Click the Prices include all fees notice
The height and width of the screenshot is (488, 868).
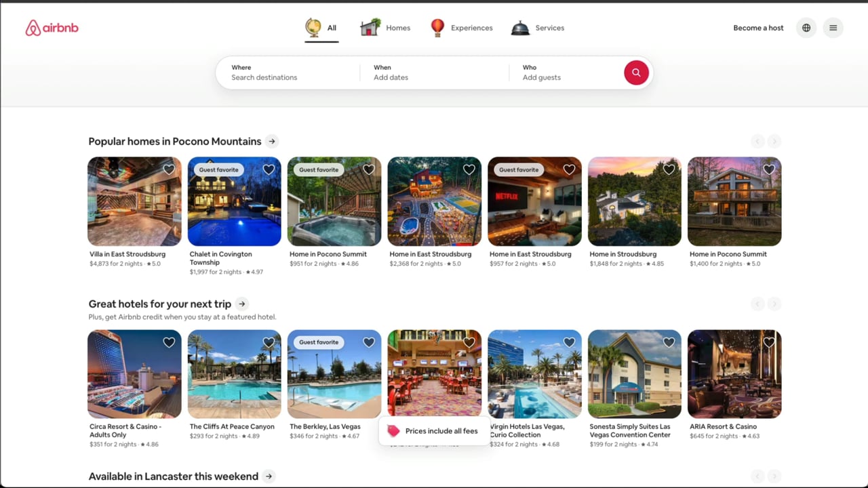click(433, 431)
